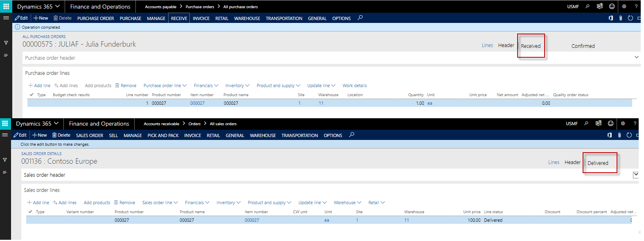
Task: Select USMF company in purchase order window
Action: [573, 7]
